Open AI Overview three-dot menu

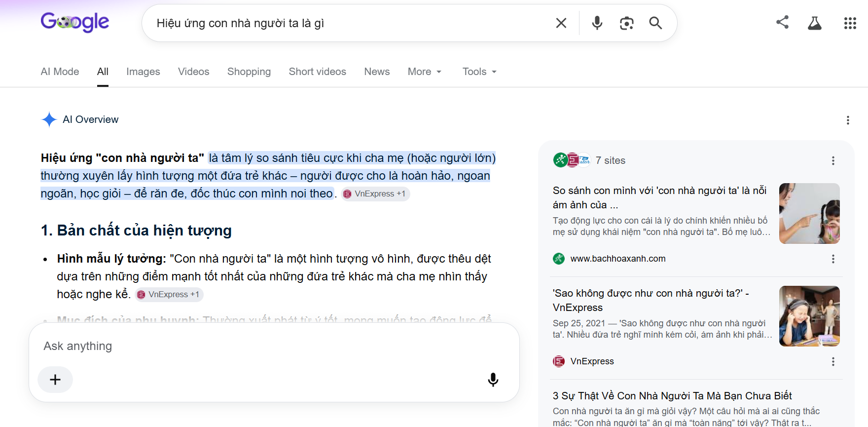(x=848, y=120)
